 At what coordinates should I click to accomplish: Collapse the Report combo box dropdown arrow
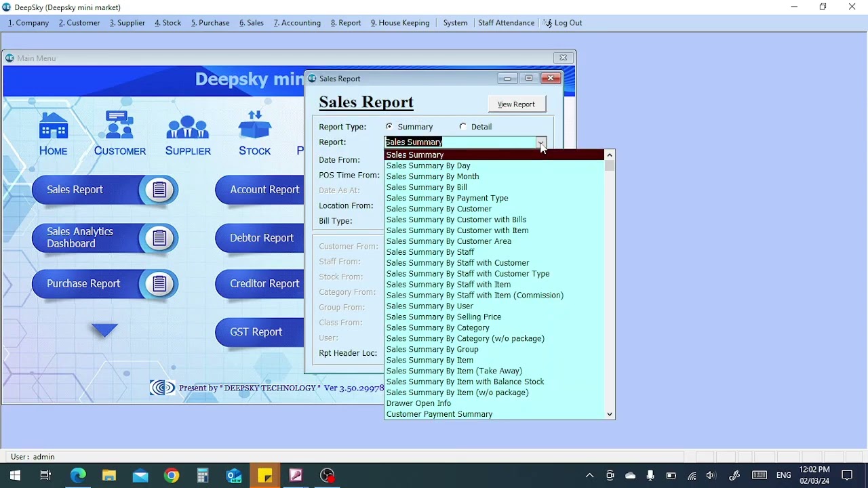click(x=541, y=142)
